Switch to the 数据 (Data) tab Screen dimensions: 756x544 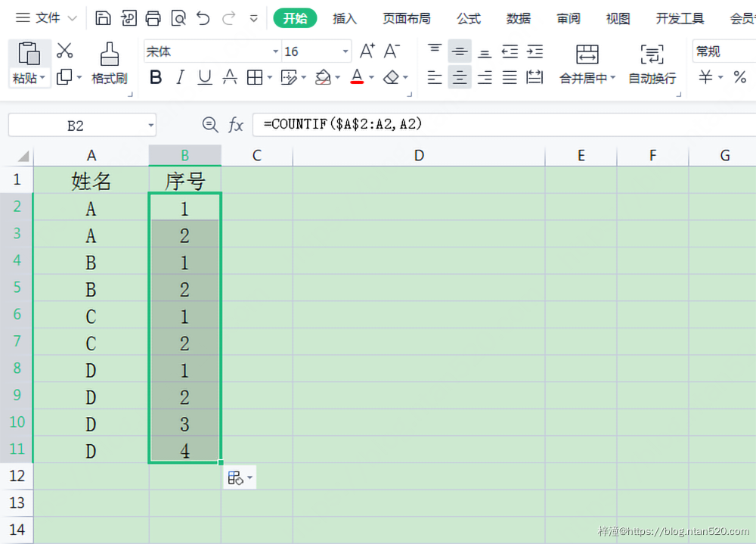click(519, 18)
